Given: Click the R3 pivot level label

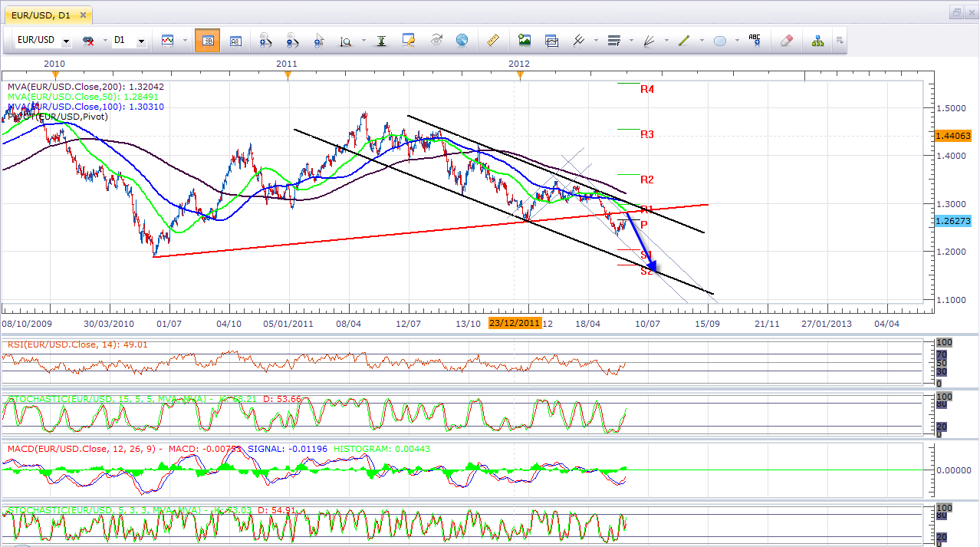Looking at the screenshot, I should pos(647,134).
